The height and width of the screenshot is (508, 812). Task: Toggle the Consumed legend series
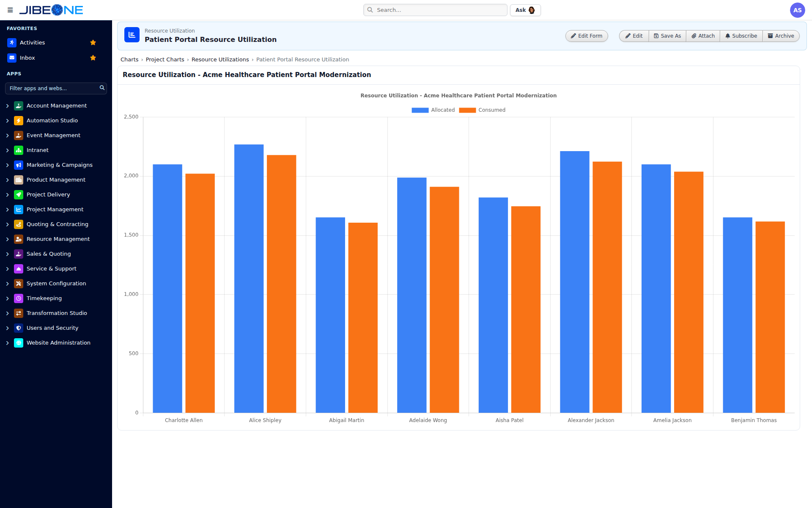tap(482, 110)
